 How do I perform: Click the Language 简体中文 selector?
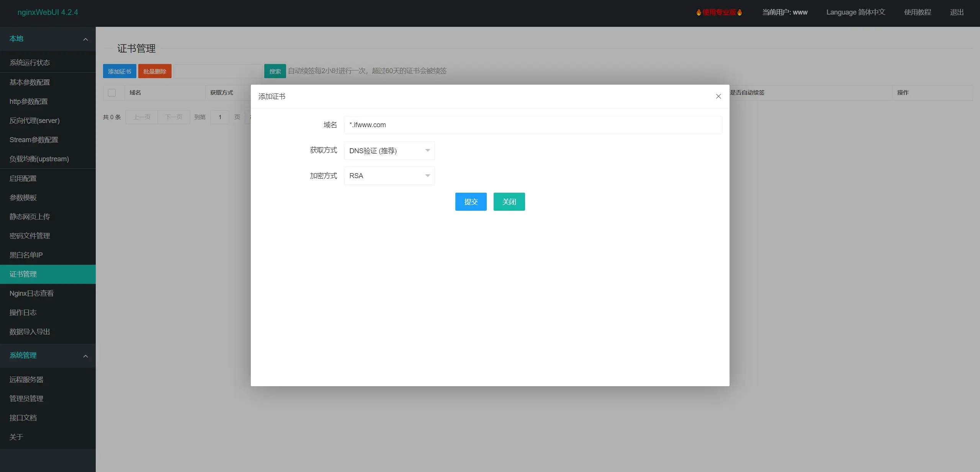point(855,12)
